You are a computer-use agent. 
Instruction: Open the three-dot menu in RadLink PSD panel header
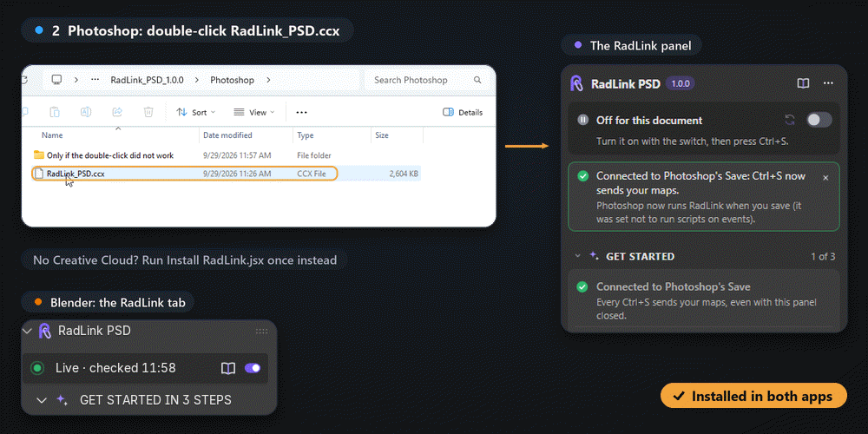[x=828, y=83]
